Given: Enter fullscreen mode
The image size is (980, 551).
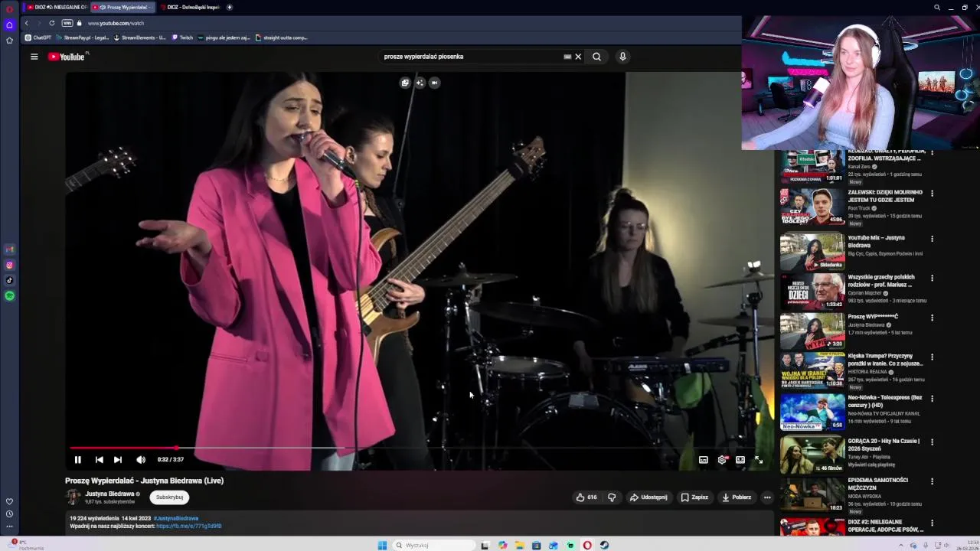Looking at the screenshot, I should click(759, 460).
